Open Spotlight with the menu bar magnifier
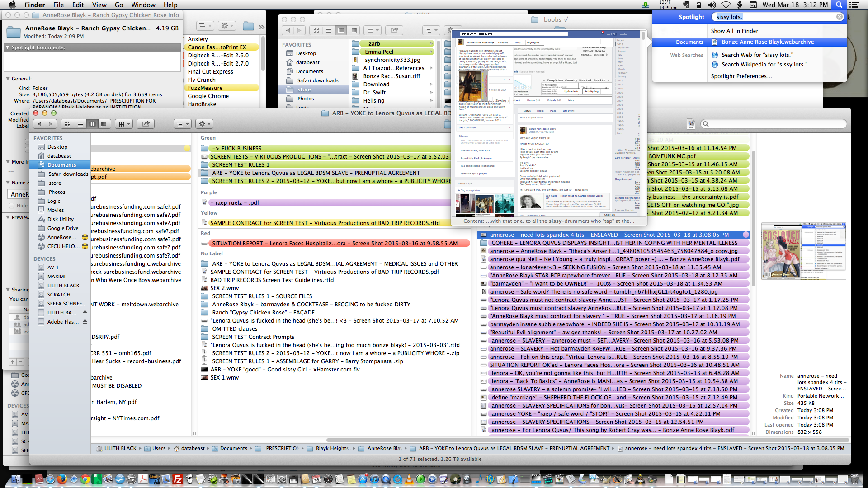868x488 pixels. (x=839, y=5)
